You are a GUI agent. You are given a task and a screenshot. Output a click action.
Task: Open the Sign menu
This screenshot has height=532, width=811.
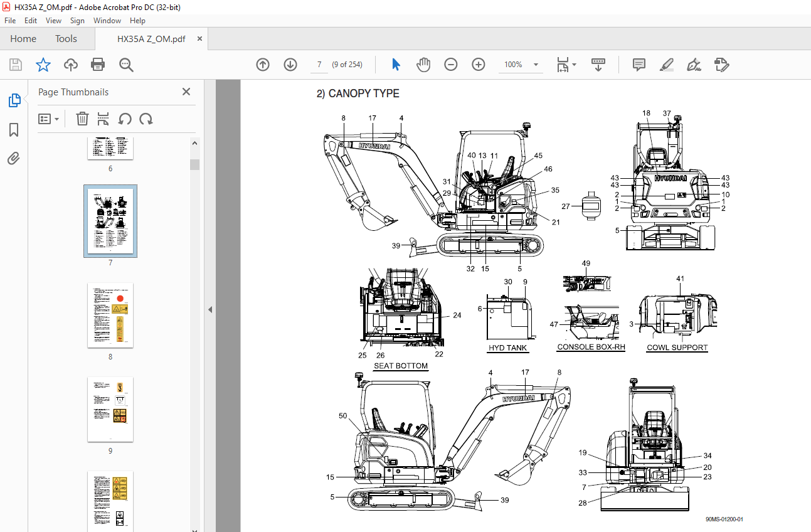[77, 21]
